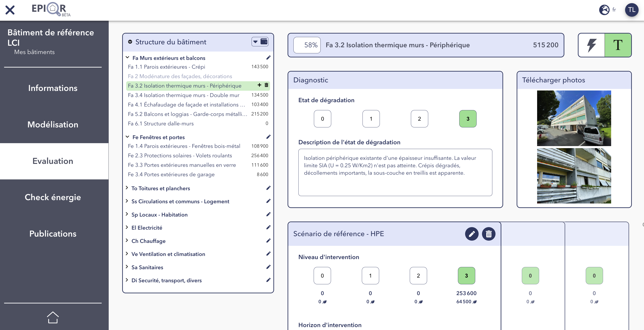Delete Fa 3.2 element with trash icon
Image resolution: width=644 pixels, height=330 pixels.
pos(266,85)
